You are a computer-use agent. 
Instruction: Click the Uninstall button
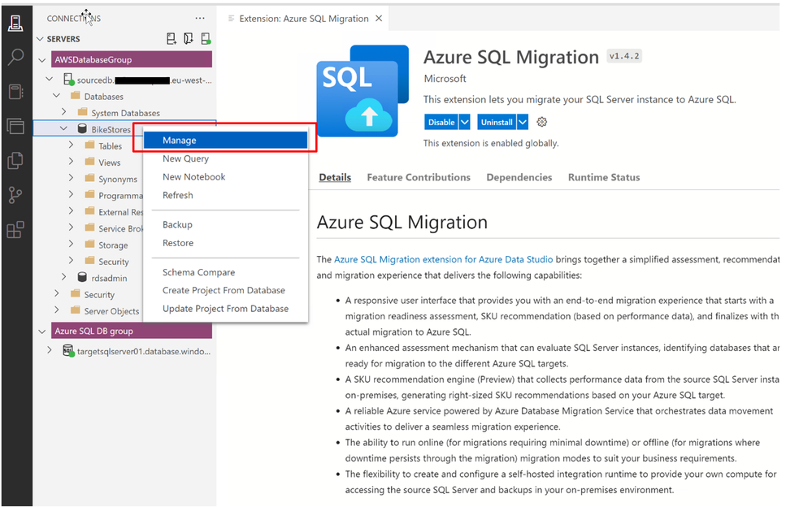[x=497, y=122]
